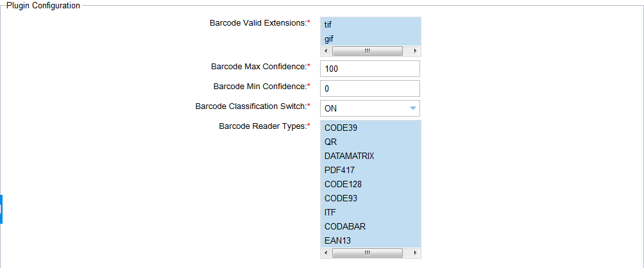Select ITF reader type
This screenshot has width=644, height=268.
(x=371, y=212)
